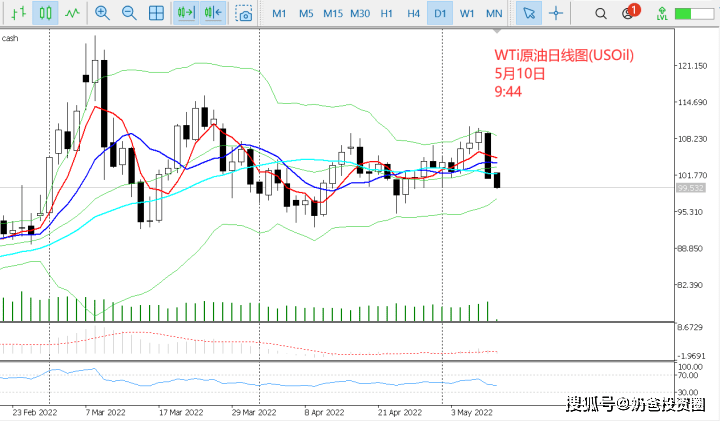Switch to the M30 timeframe
Image resolution: width=720 pixels, height=421 pixels.
pyautogui.click(x=360, y=13)
